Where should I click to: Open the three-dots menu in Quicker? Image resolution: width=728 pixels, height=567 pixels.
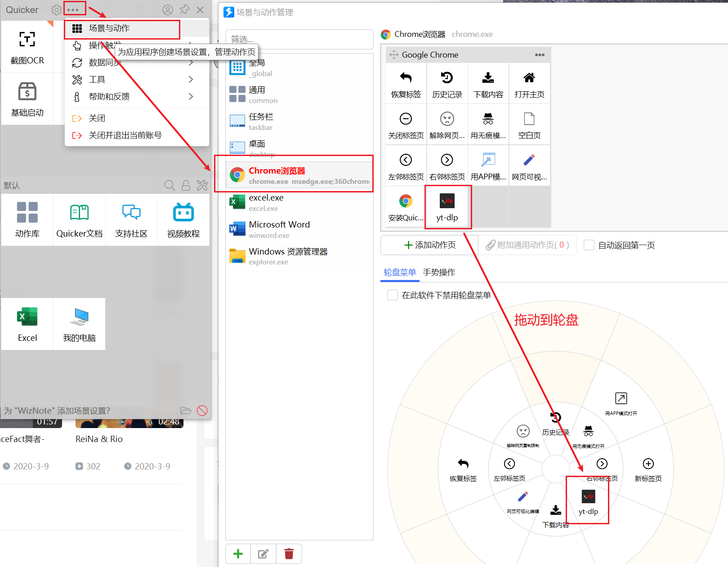click(x=72, y=9)
